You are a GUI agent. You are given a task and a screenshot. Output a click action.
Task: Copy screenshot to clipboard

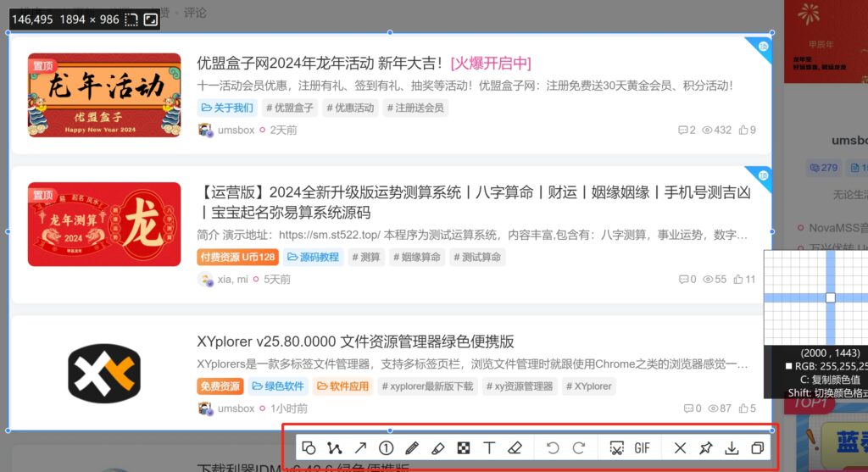coord(757,447)
